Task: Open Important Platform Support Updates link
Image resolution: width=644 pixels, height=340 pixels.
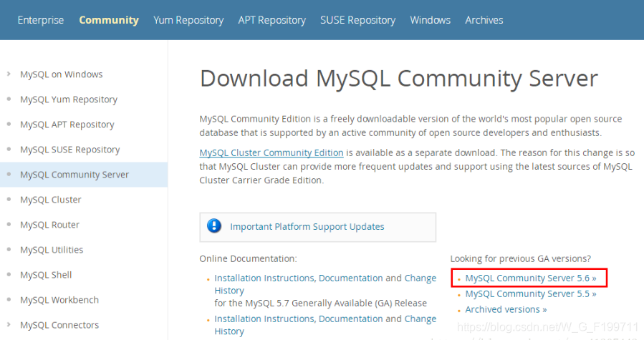Action: pos(307,227)
